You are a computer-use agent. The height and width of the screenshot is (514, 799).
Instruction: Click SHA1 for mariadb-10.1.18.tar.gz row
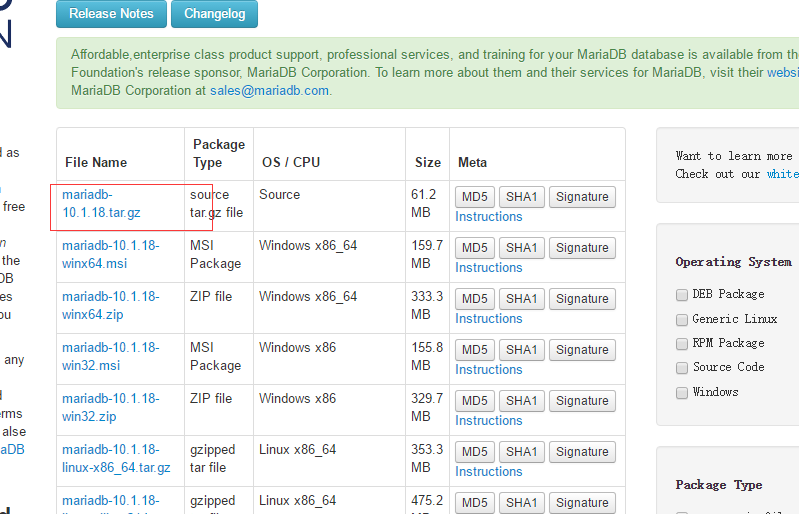[521, 197]
